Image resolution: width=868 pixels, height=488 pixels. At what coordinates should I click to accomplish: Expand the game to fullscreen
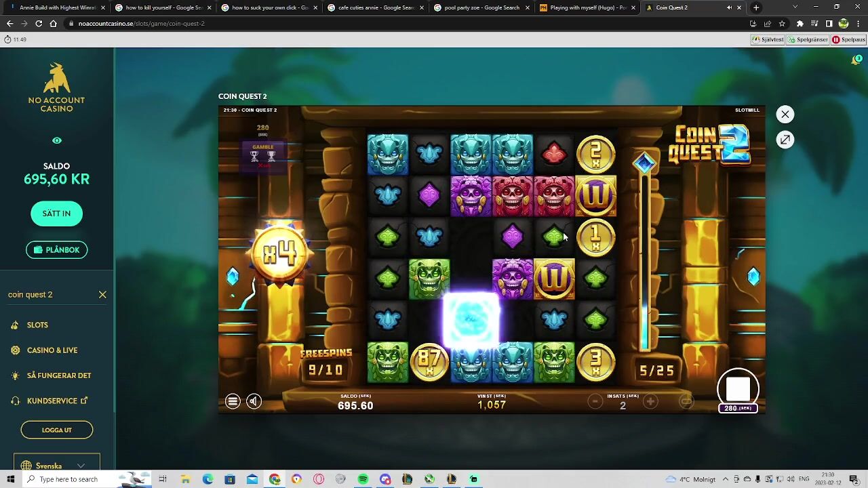785,140
